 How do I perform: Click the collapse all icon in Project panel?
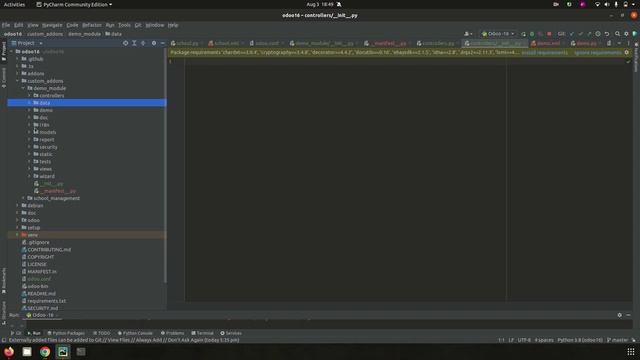(143, 43)
